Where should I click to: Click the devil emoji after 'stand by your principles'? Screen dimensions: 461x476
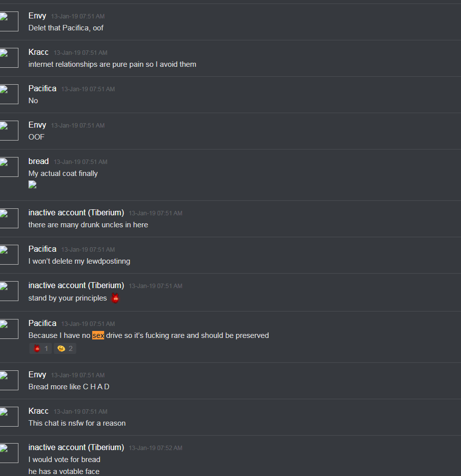click(x=115, y=298)
